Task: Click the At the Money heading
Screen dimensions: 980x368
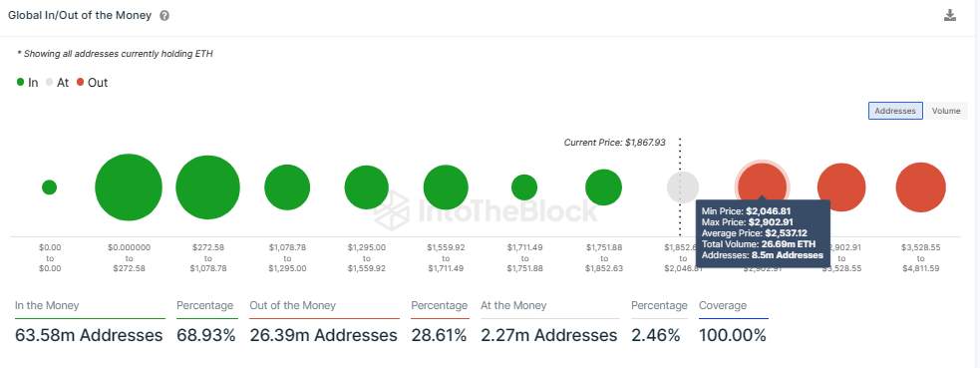Action: (513, 305)
